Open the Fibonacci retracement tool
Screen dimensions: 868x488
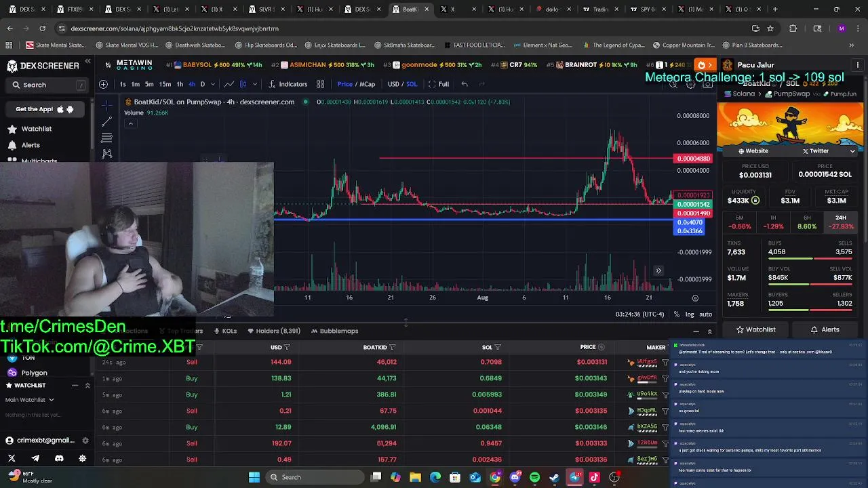[x=106, y=138]
